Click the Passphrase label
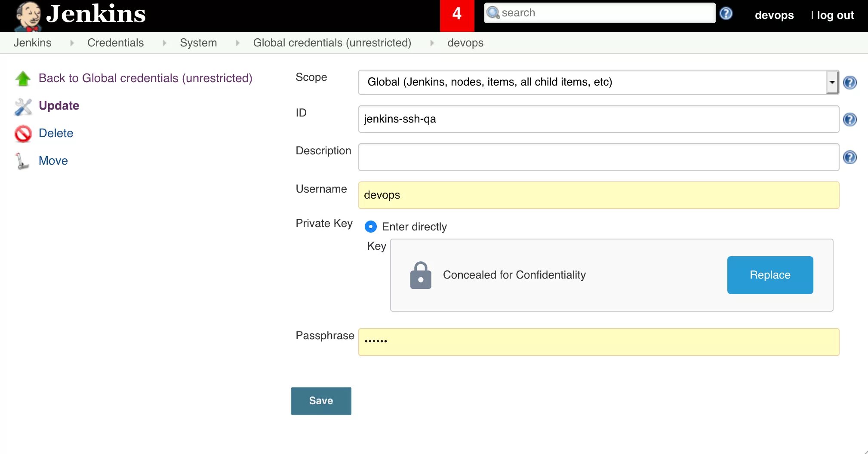Image resolution: width=868 pixels, height=454 pixels. [x=325, y=336]
